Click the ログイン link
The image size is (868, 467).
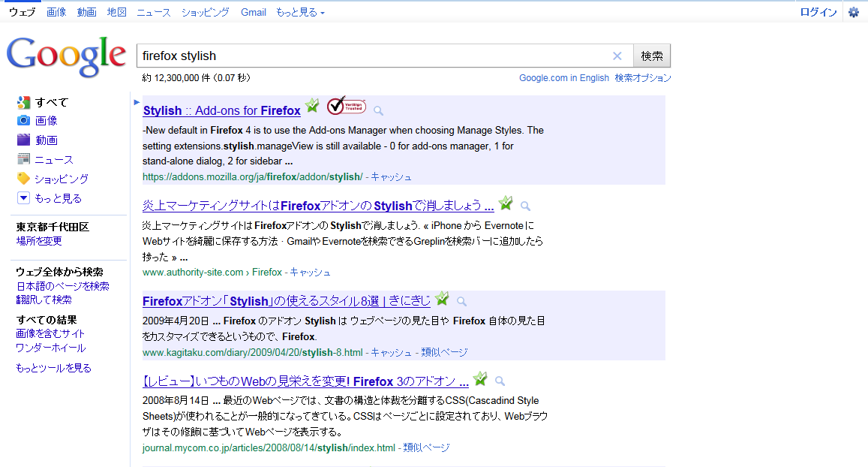(x=818, y=12)
